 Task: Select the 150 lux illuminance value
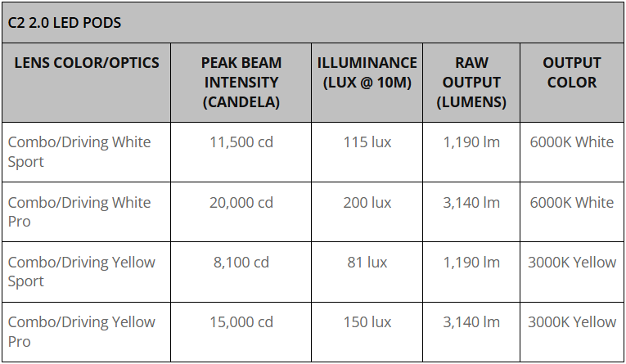coord(367,322)
